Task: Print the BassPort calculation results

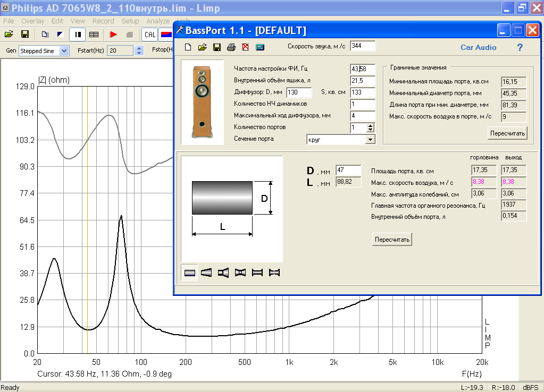Action: 230,47
